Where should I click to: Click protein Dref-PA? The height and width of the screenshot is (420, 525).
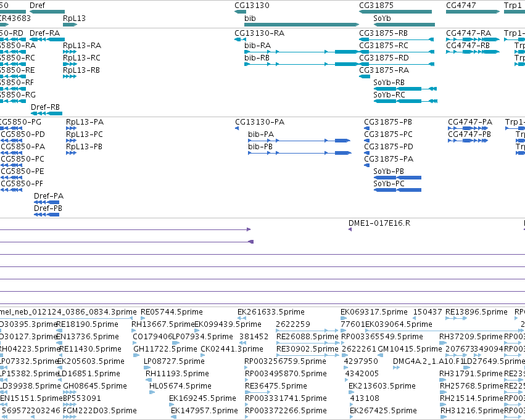tap(46, 202)
